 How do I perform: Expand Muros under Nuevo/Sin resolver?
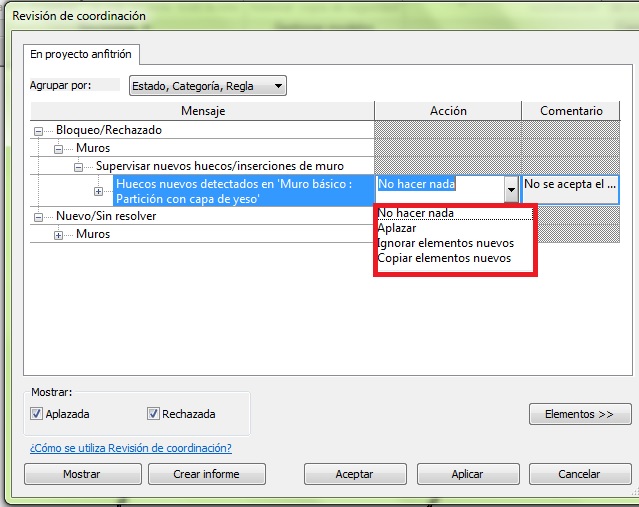coord(59,235)
